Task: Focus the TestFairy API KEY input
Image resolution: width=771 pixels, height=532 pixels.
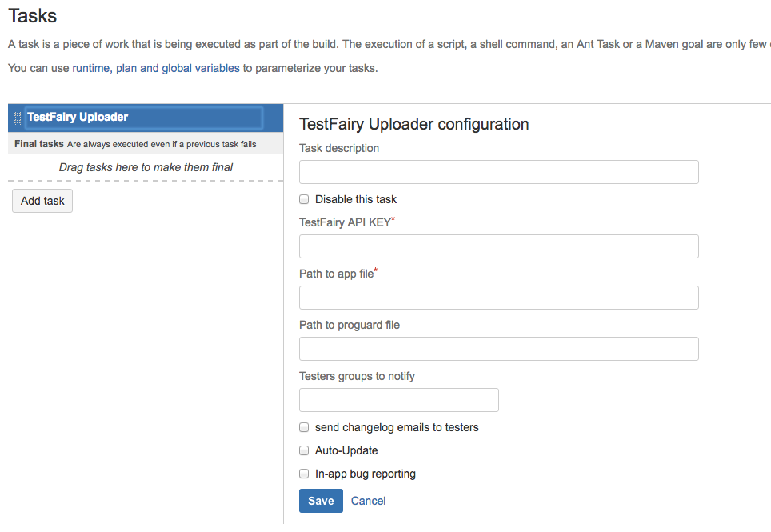Action: pyautogui.click(x=498, y=246)
